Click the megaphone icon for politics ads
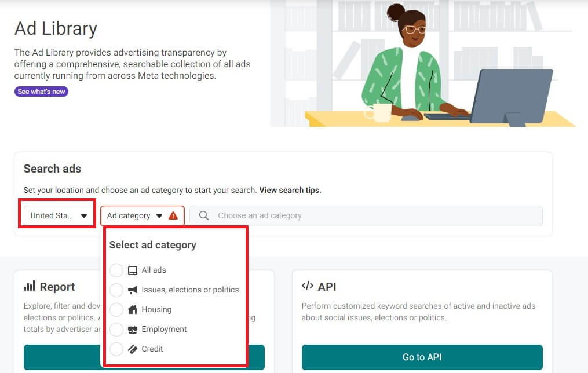Viewport: 588px width, 373px height. click(133, 290)
